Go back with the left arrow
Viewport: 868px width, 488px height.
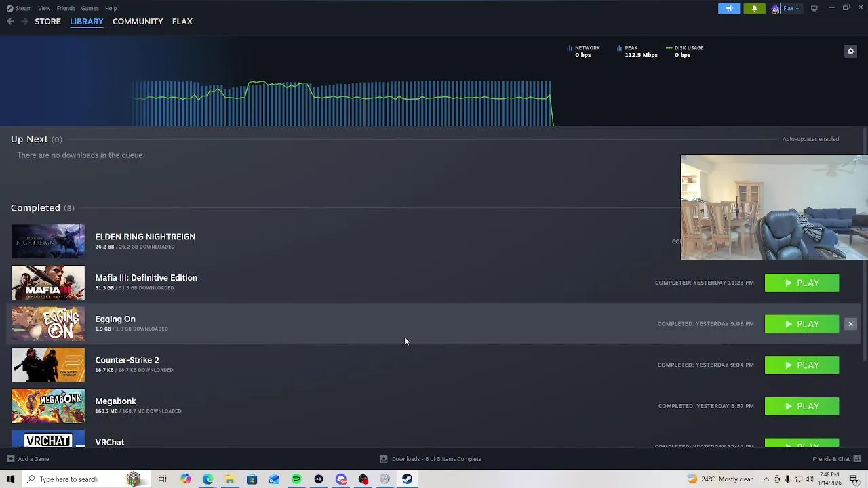point(10,22)
